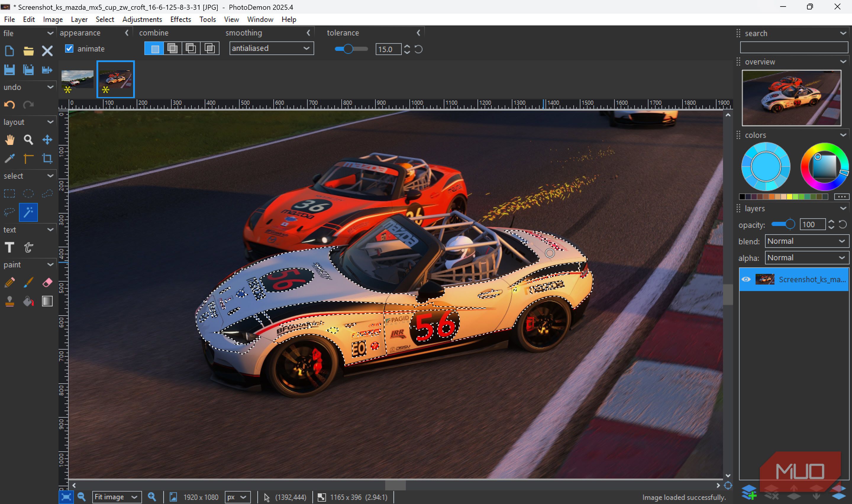Open the alpha mode Normal dropdown
The image size is (852, 504).
click(x=806, y=258)
